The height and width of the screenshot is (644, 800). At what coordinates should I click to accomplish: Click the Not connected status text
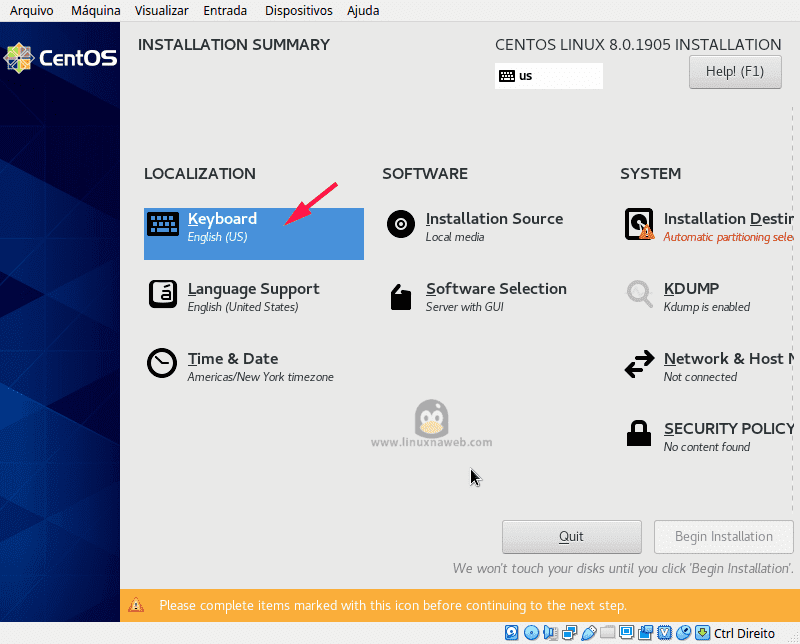click(x=700, y=377)
